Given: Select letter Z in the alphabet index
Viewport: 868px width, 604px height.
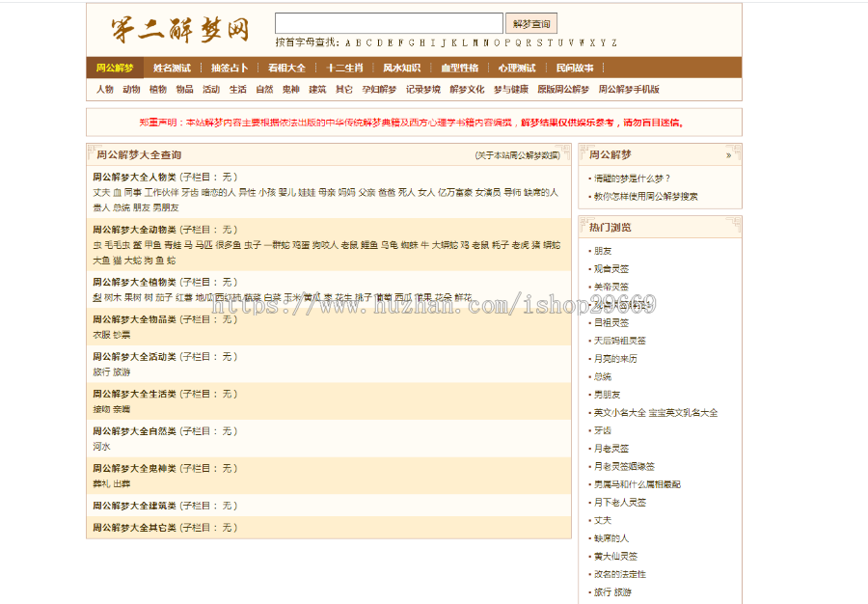Looking at the screenshot, I should pos(613,42).
